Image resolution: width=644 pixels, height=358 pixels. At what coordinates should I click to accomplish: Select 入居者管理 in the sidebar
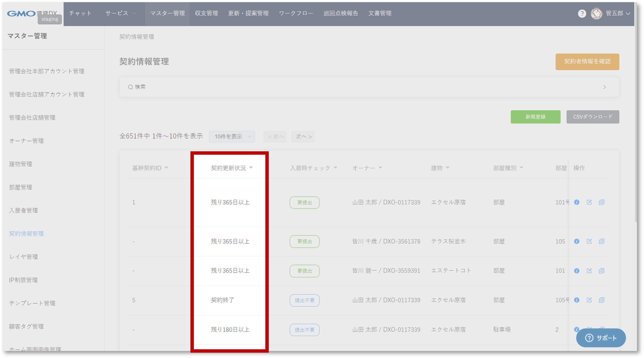[24, 211]
